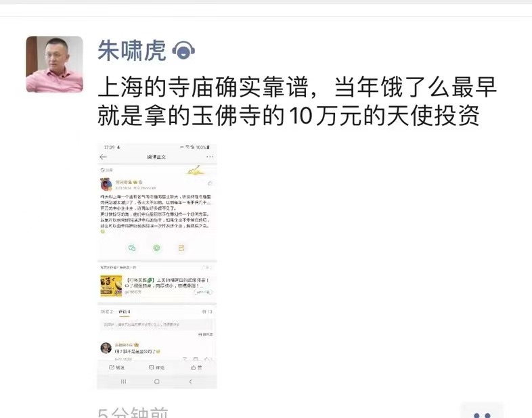Tap the favorite star on the Weibo post
Screen dimensions: 532x418
pyautogui.click(x=210, y=183)
